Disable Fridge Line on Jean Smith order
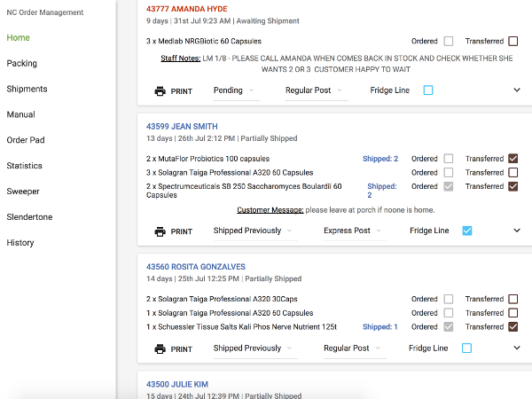Image resolution: width=532 pixels, height=399 pixels. point(467,231)
